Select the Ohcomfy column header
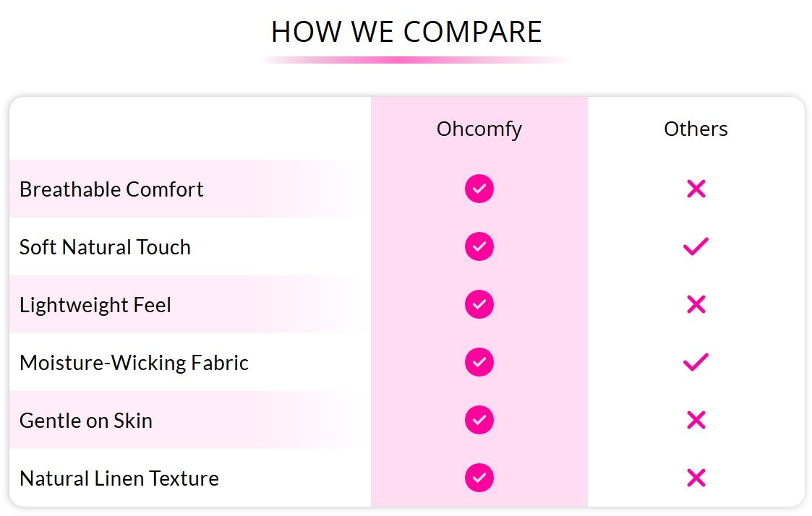This screenshot has height=516, width=812. (x=479, y=129)
